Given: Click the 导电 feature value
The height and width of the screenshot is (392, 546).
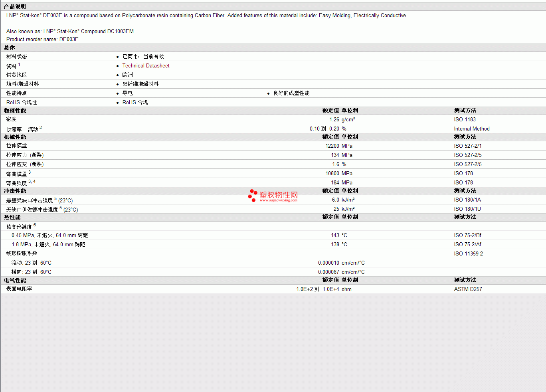Looking at the screenshot, I should tap(128, 93).
